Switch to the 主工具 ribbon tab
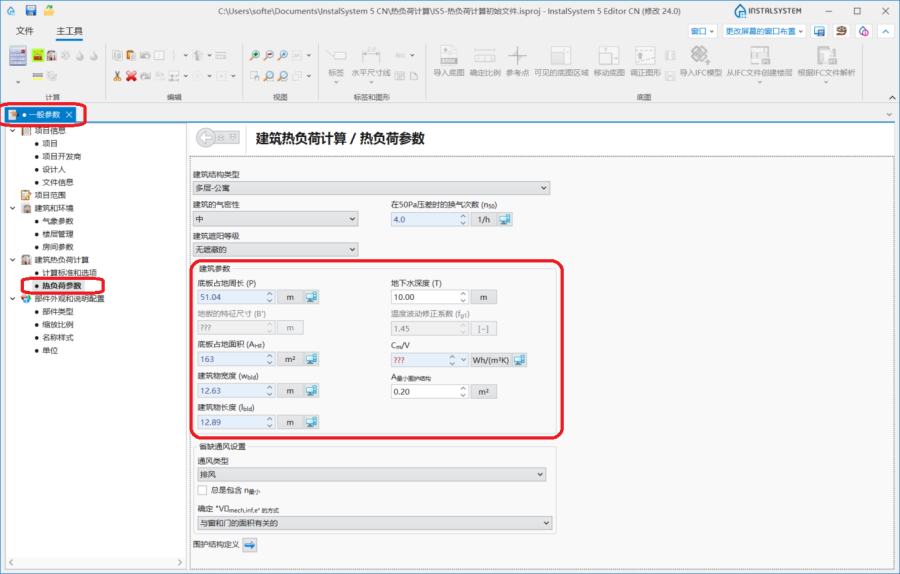The height and width of the screenshot is (574, 900). pos(69,31)
